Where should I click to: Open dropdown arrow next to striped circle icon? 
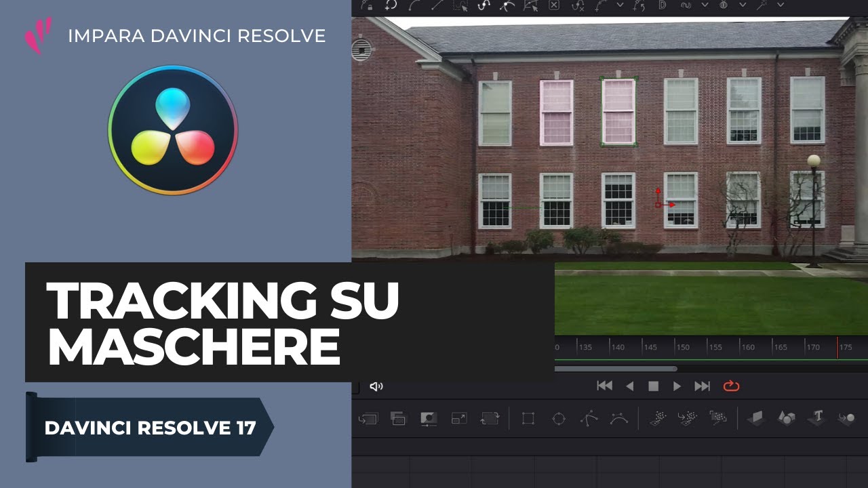[x=743, y=5]
